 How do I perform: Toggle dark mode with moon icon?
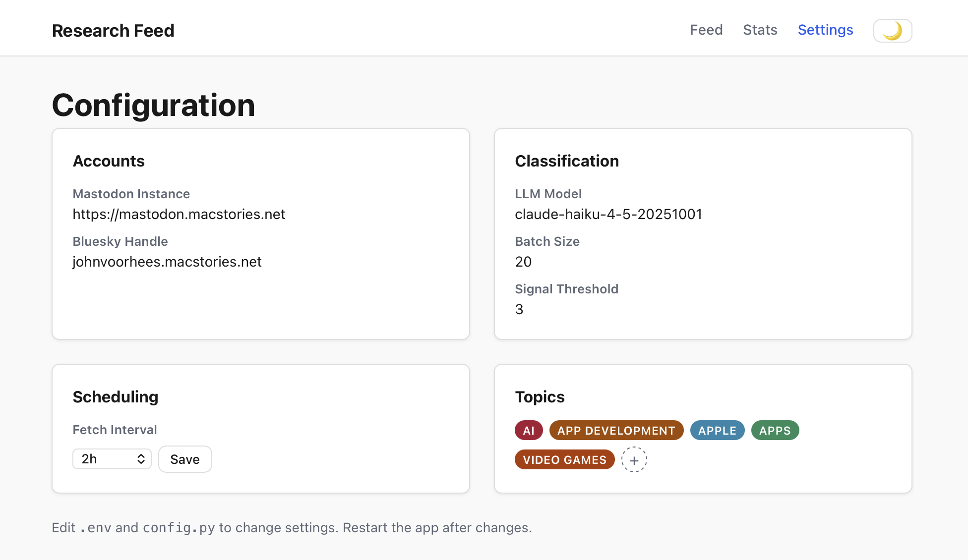[x=892, y=31]
